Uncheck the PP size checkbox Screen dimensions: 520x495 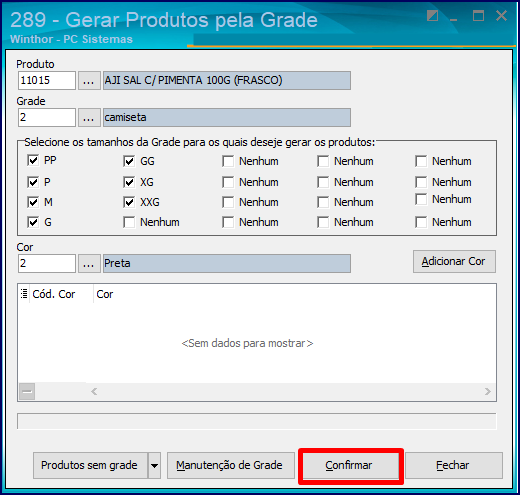[33, 160]
